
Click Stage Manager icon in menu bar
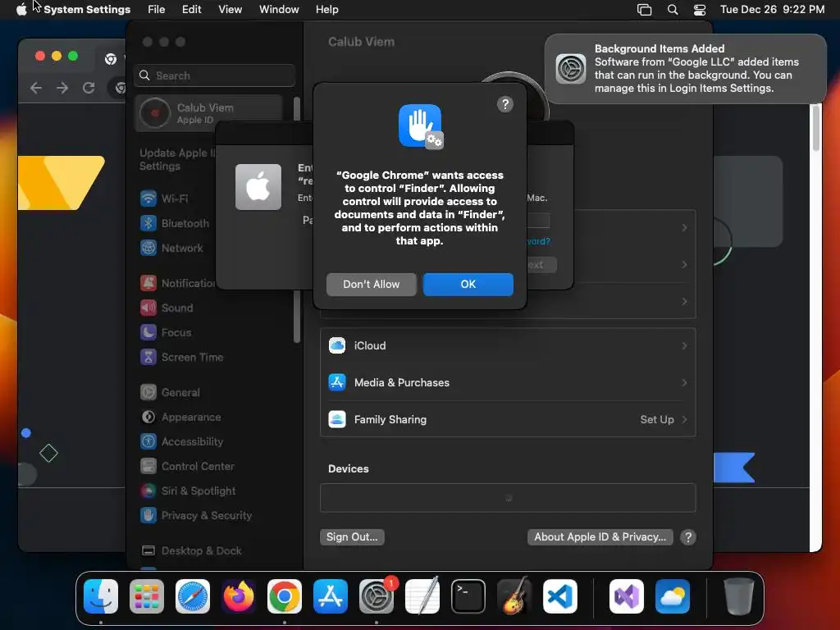pos(644,10)
